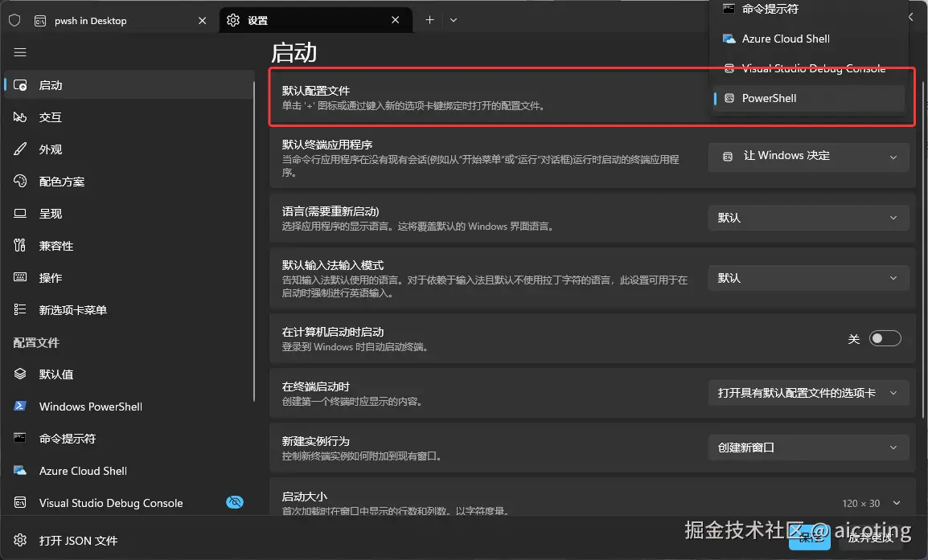Image resolution: width=928 pixels, height=560 pixels.
Task: Open the Azure Cloud Shell profile in the sidebar
Action: [x=129, y=471]
